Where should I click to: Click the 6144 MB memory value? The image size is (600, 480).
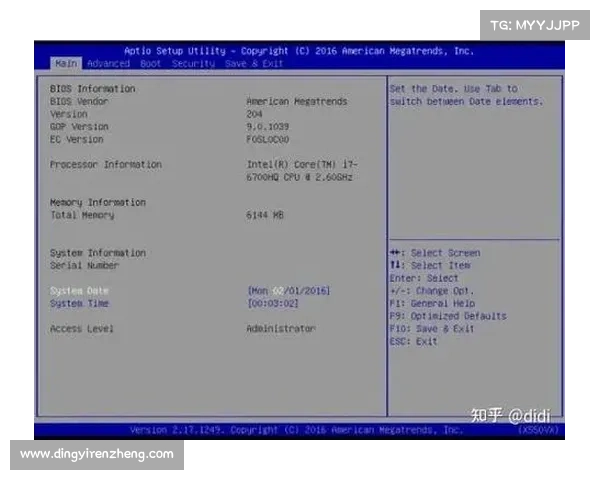265,215
